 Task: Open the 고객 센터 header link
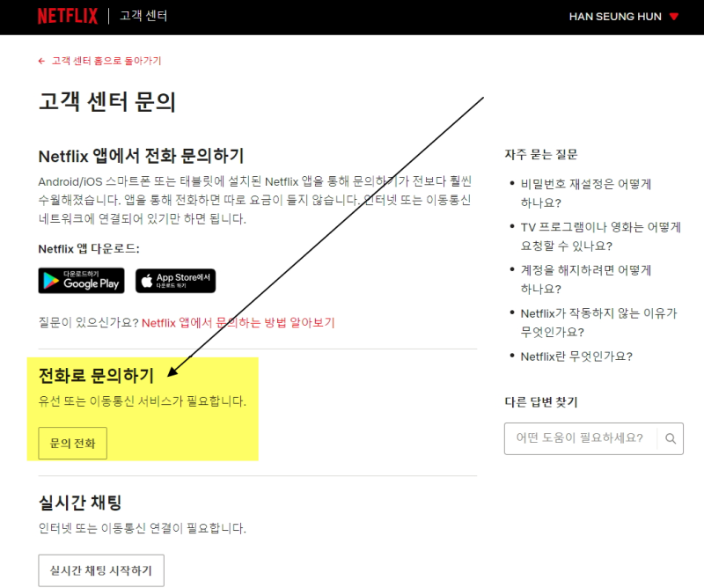pos(143,16)
